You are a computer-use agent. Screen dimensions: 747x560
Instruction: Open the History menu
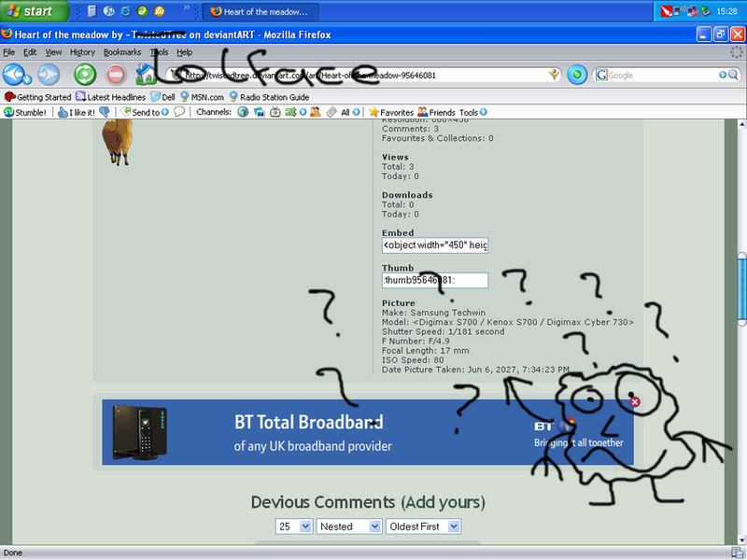pos(82,52)
